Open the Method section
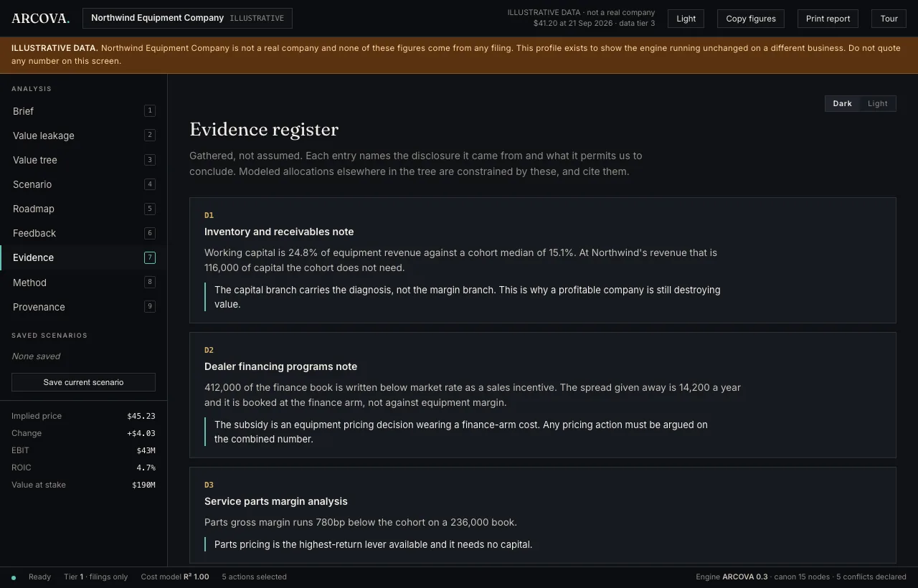 coord(83,283)
